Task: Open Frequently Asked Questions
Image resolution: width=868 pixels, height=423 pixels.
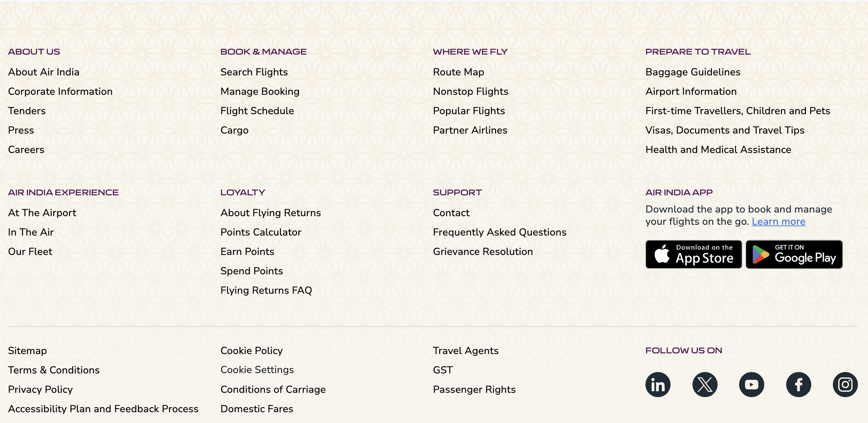Action: pos(499,232)
